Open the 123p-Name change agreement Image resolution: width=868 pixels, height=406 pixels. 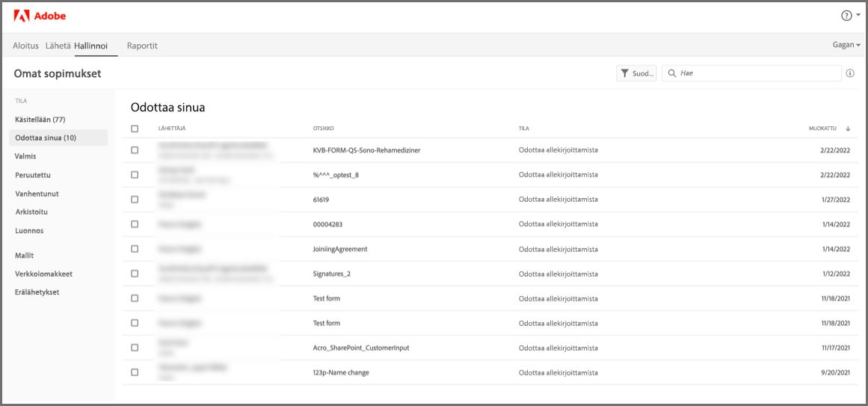(x=341, y=372)
